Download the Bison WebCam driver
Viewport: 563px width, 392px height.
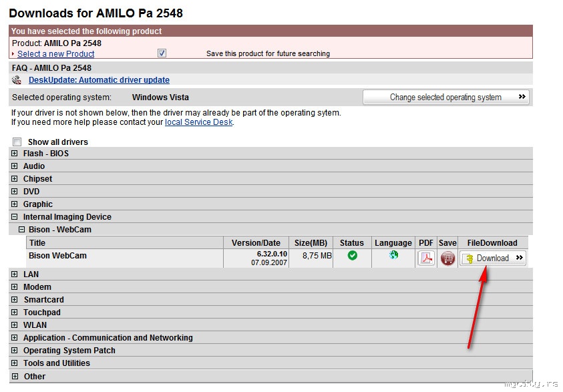493,258
